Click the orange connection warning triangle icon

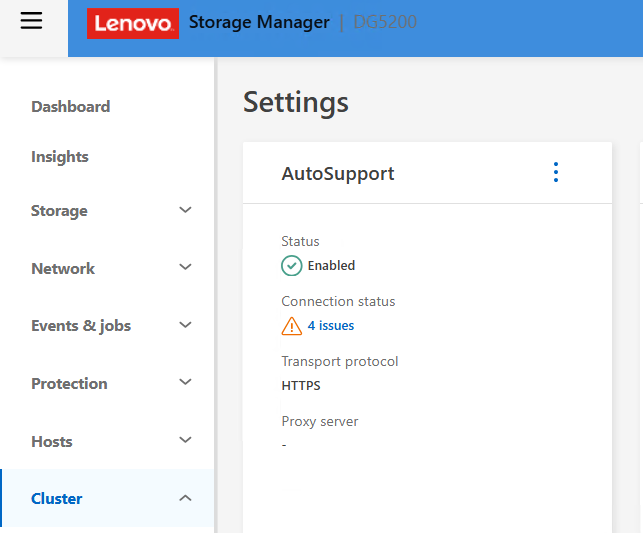point(291,326)
